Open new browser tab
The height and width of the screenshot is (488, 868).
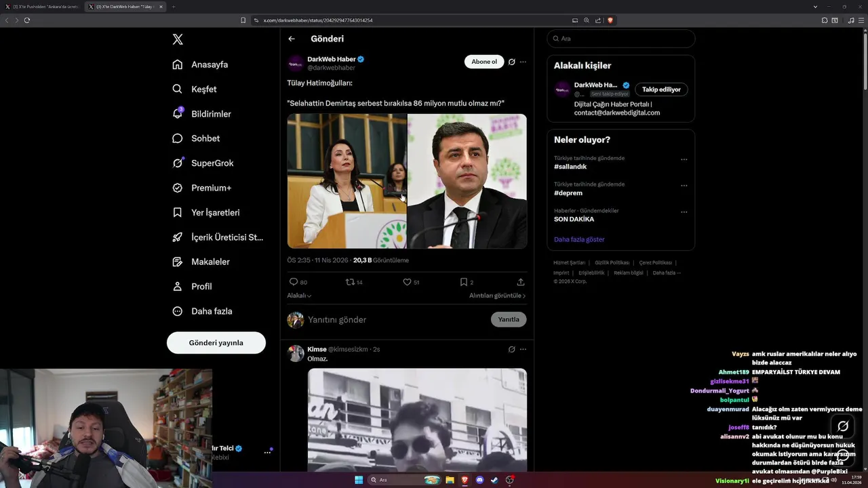[x=173, y=7]
